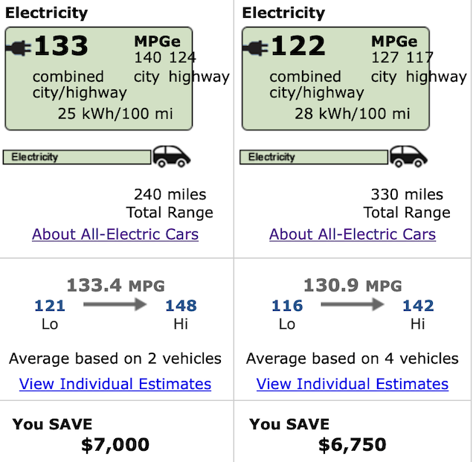Image resolution: width=476 pixels, height=462 pixels.
Task: Click the plug icon beside 133 MPGe
Action: coord(19,48)
